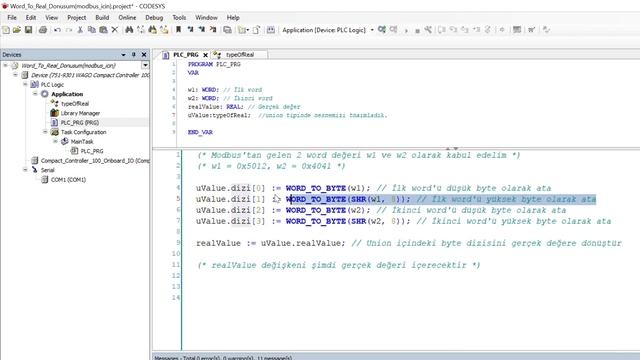Viewport: 640px width, 360px height.
Task: Open the Online menu
Action: pos(127,18)
